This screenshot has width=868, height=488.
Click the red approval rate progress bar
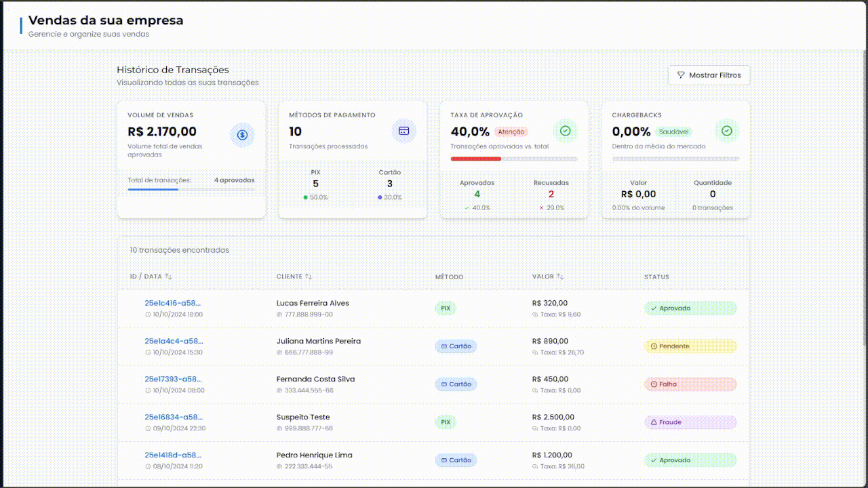(477, 159)
